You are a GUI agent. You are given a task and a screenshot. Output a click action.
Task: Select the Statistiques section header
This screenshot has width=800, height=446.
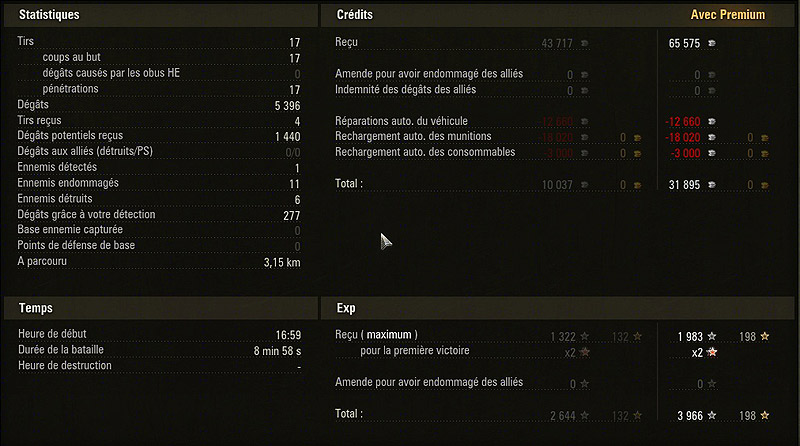click(x=49, y=15)
